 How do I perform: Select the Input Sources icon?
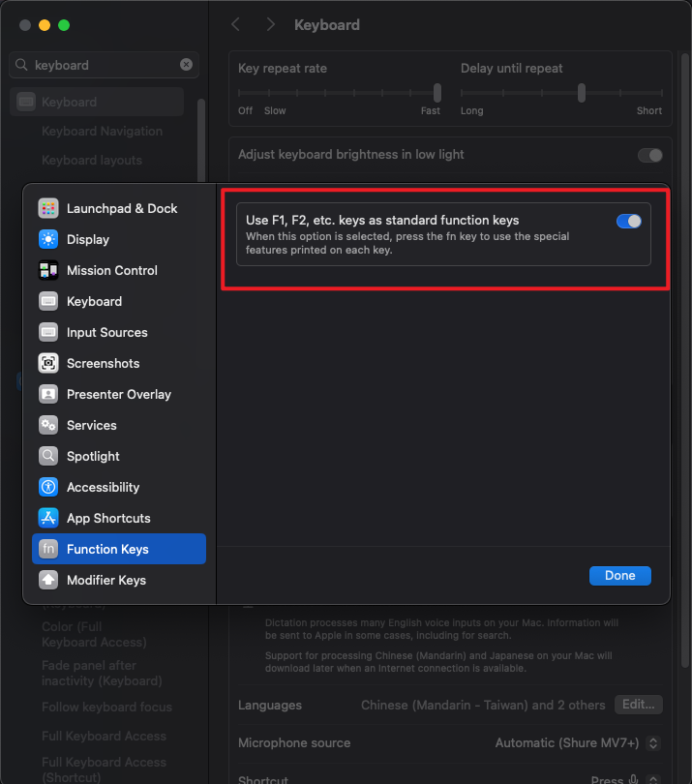coord(48,332)
